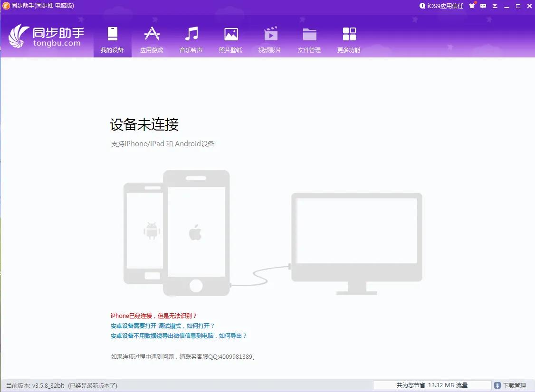This screenshot has width=535, height=392.
Task: Switch to the 我的设备 (My Devices) tab
Action: pyautogui.click(x=112, y=39)
